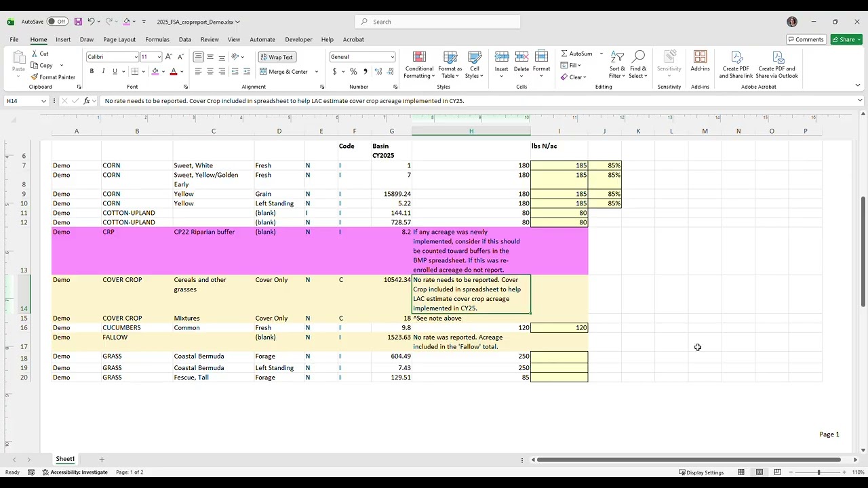Add a new sheet with plus button

coord(102,460)
